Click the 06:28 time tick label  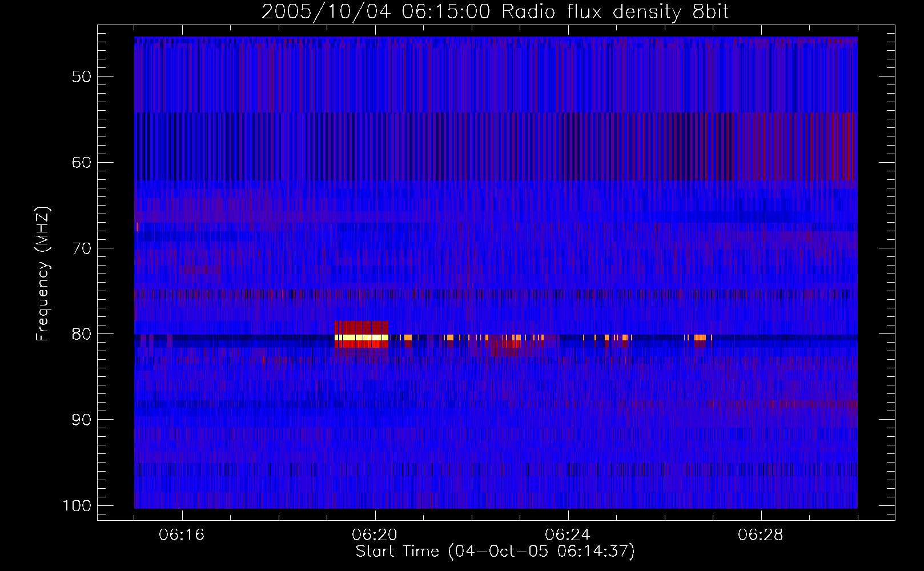tap(761, 535)
